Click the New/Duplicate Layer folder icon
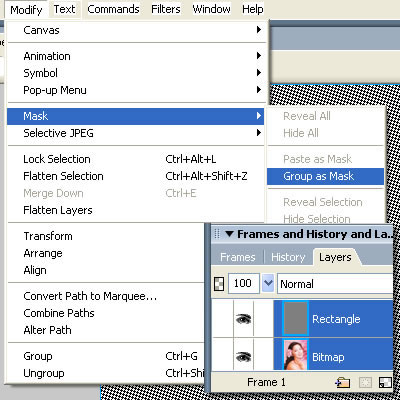This screenshot has height=400, width=400. pos(343,383)
